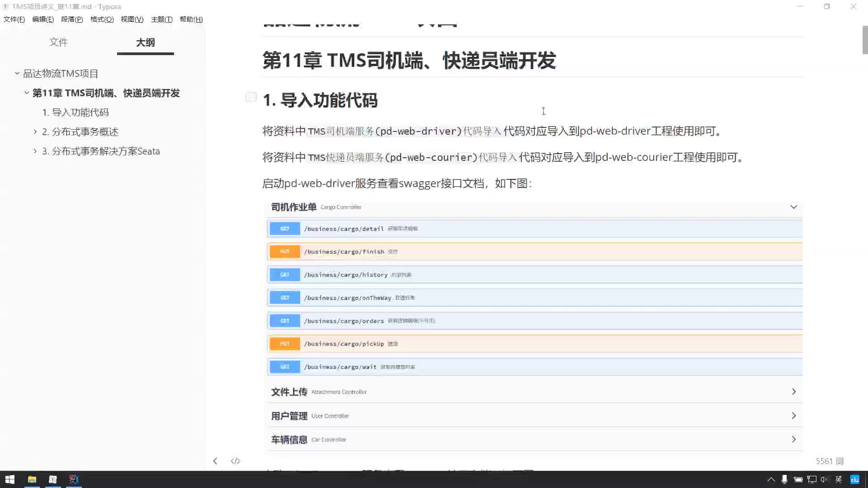Image resolution: width=868 pixels, height=488 pixels.
Task: Collapse the 第11章 outline node
Action: point(27,93)
